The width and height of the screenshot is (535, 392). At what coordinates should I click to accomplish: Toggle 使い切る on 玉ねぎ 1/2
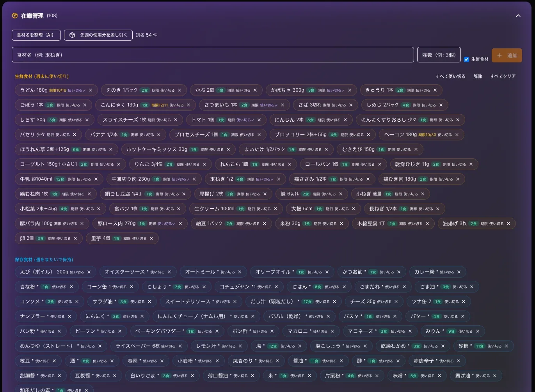click(x=265, y=179)
